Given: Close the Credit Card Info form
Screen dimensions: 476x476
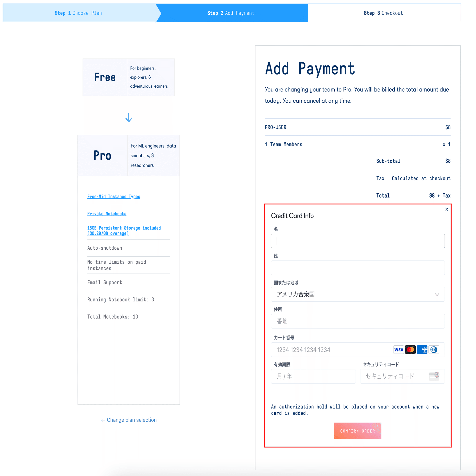Looking at the screenshot, I should [x=447, y=209].
